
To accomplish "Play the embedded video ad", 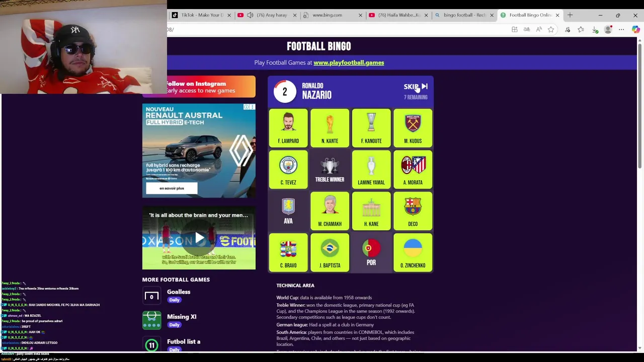I will [x=199, y=238].
